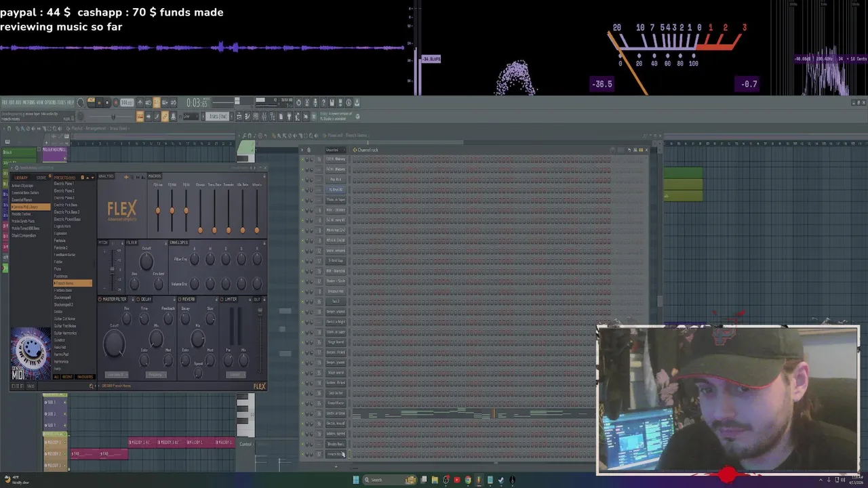Image resolution: width=868 pixels, height=488 pixels.
Task: Switch to FLEX STORE tab
Action: point(41,178)
